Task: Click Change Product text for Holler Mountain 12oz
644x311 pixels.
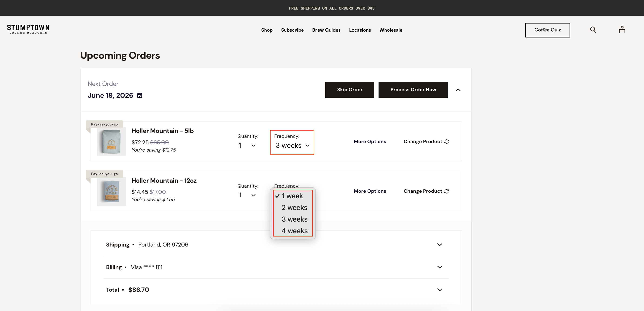Action: tap(423, 191)
